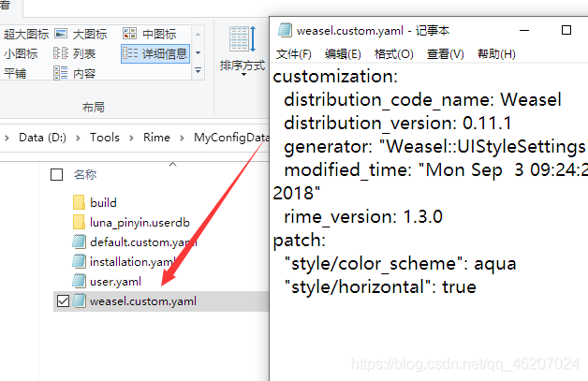Click Rime in the address breadcrumb
This screenshot has width=588, height=381.
pos(156,138)
